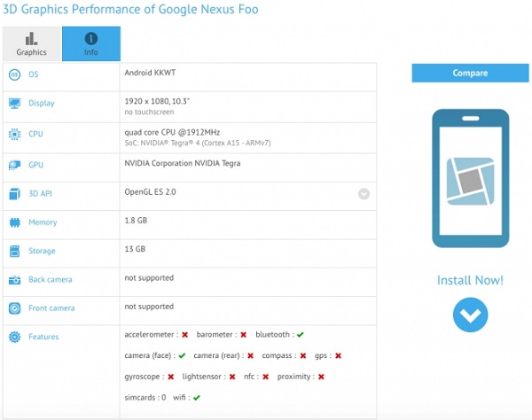Click the phone illustration thumbnail
Screen dimensions: 532x420
tap(471, 178)
